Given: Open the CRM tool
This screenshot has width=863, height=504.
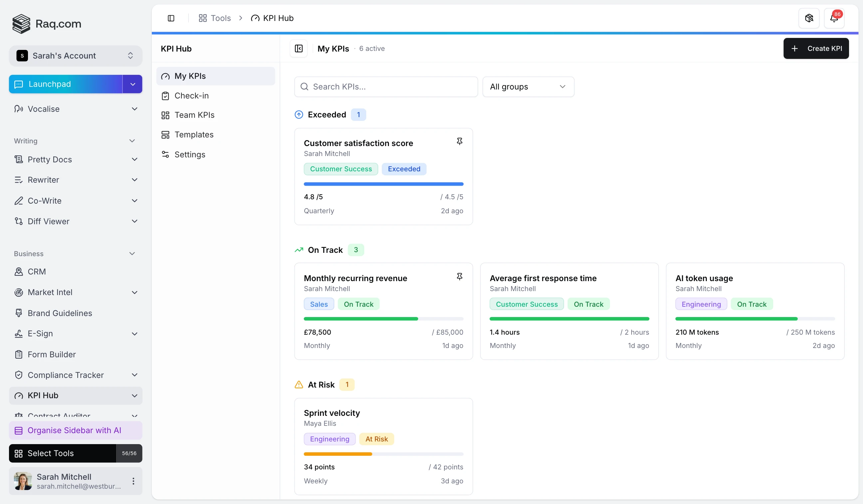Looking at the screenshot, I should coord(37,271).
